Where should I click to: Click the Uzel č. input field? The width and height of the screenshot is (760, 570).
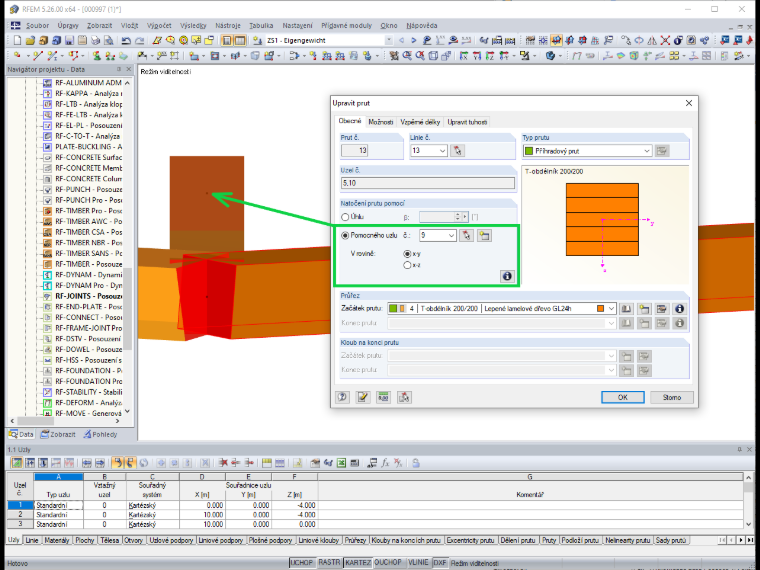(428, 183)
